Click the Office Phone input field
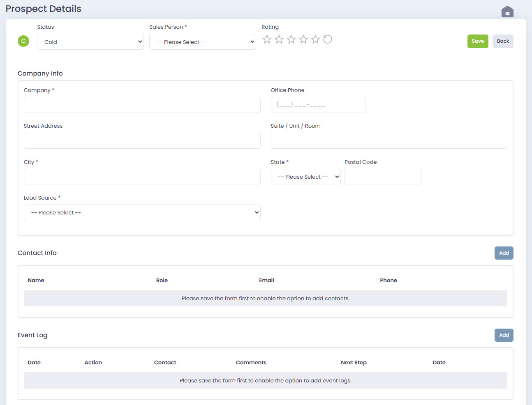 pos(318,105)
